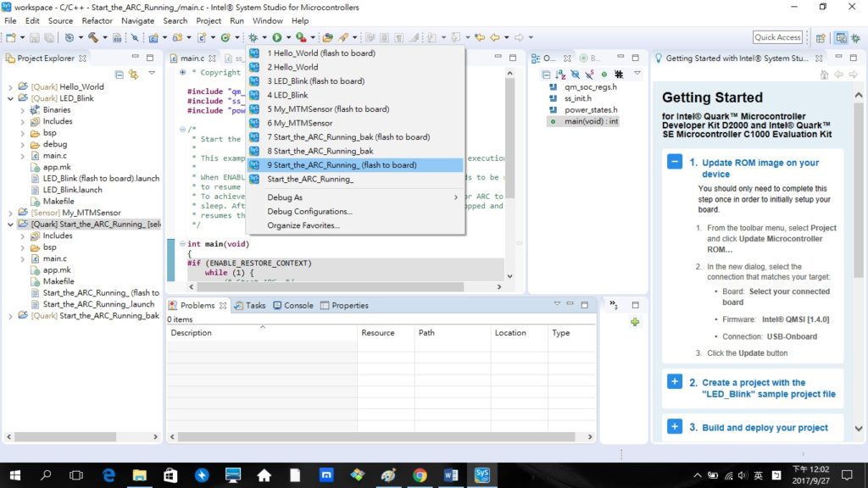This screenshot has height=488, width=868.
Task: Click the build configuration globe icon
Action: coord(70,37)
